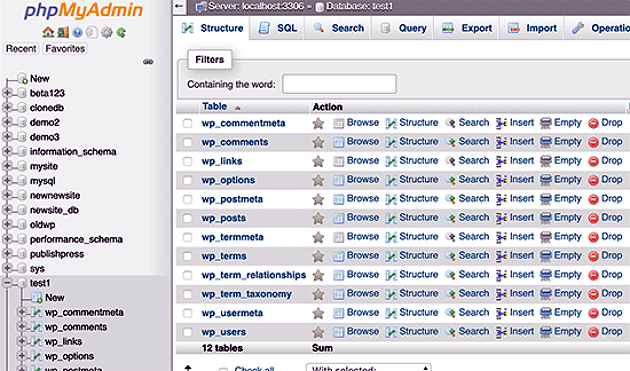The height and width of the screenshot is (371, 630).
Task: Click the favorite star for wp_commentmeta
Action: [318, 123]
